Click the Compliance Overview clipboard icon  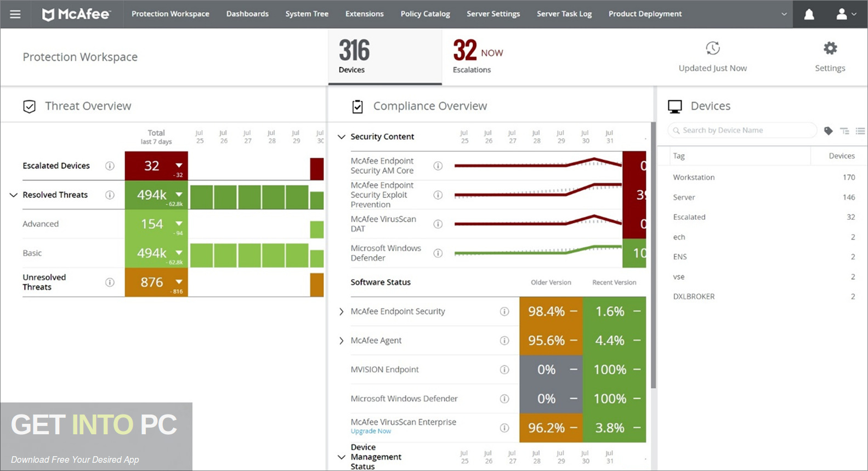coord(358,106)
